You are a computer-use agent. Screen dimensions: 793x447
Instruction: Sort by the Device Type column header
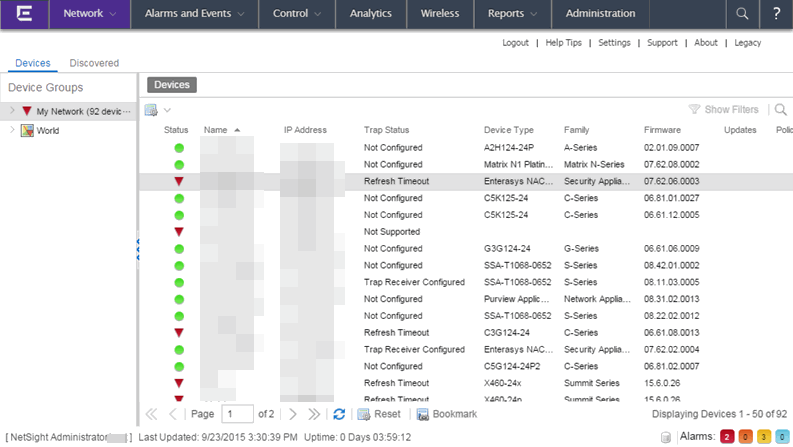pyautogui.click(x=508, y=130)
